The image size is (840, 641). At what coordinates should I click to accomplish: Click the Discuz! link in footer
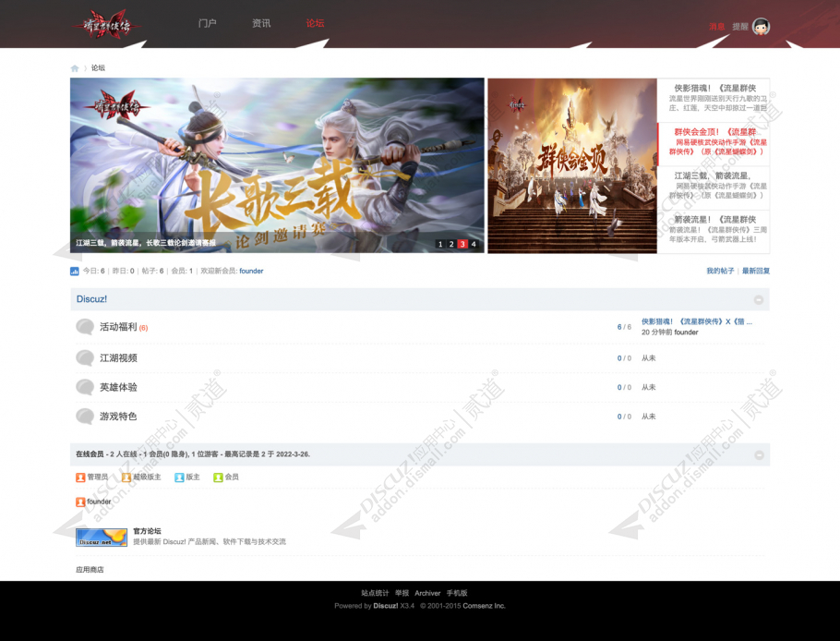point(386,606)
